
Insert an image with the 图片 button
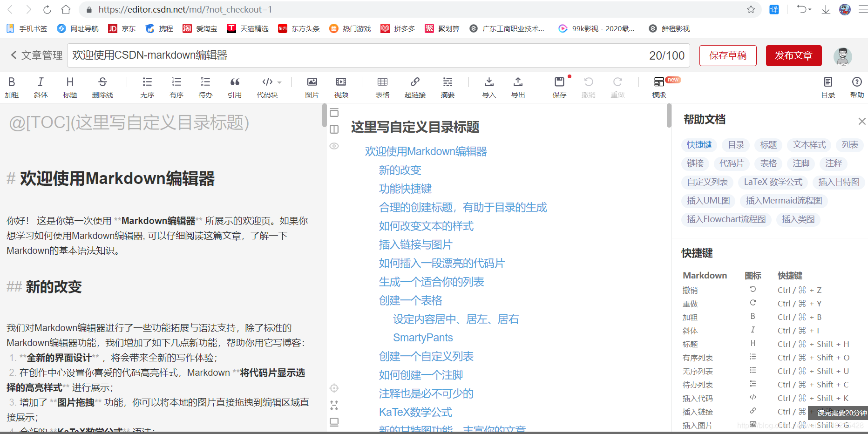click(x=312, y=87)
